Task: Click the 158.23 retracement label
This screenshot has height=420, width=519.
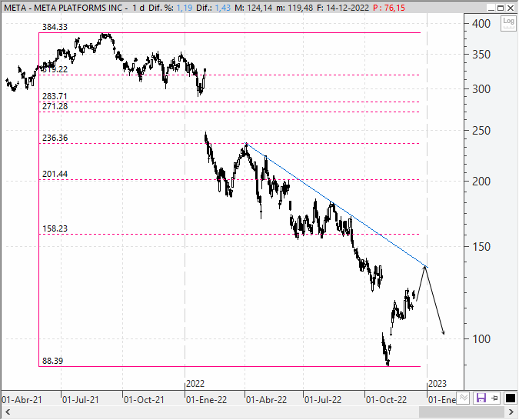Action: [x=55, y=228]
